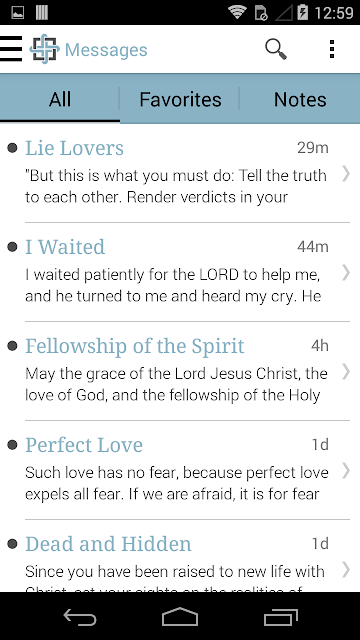Open the hamburger navigation menu
This screenshot has height=640, width=360.
[11, 49]
